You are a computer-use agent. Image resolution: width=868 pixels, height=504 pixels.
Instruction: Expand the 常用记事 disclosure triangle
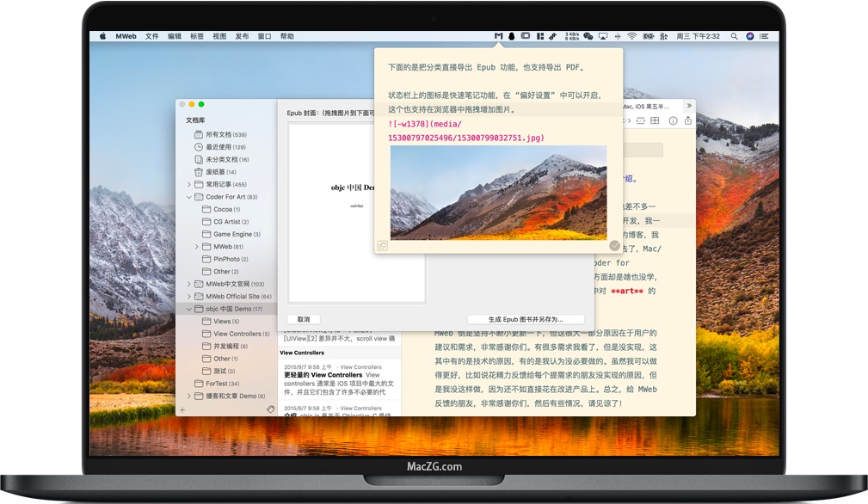(x=188, y=184)
